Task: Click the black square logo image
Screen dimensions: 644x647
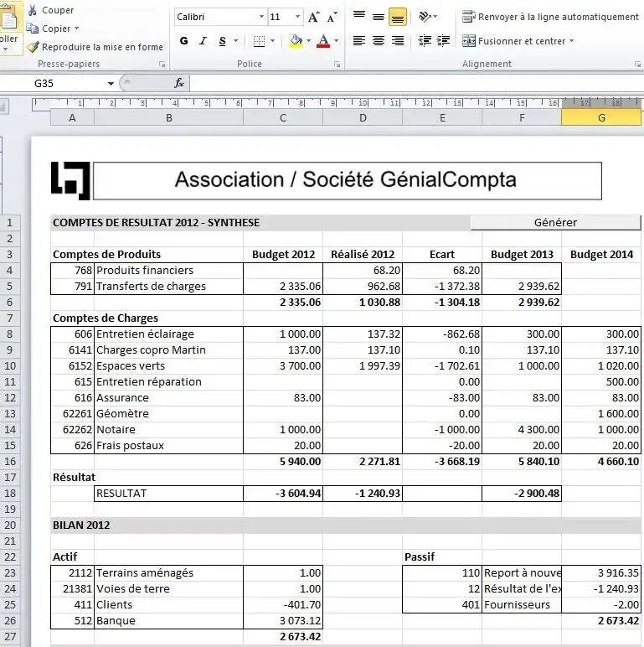Action: pos(70,181)
